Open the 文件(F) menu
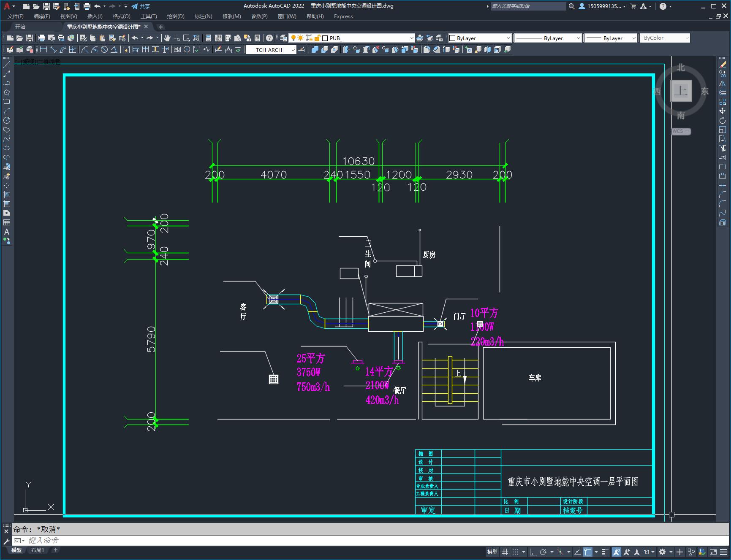The width and height of the screenshot is (731, 560). click(16, 16)
